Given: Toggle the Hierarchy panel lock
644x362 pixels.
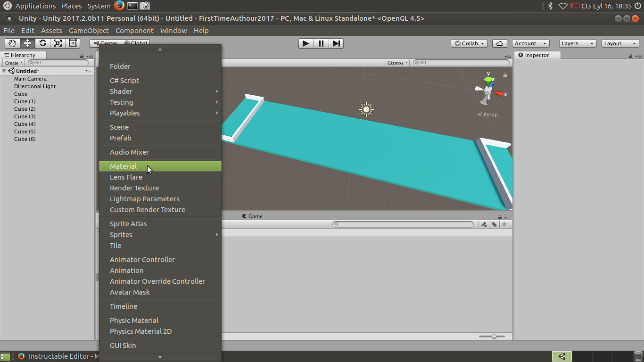Looking at the screenshot, I should (x=82, y=56).
